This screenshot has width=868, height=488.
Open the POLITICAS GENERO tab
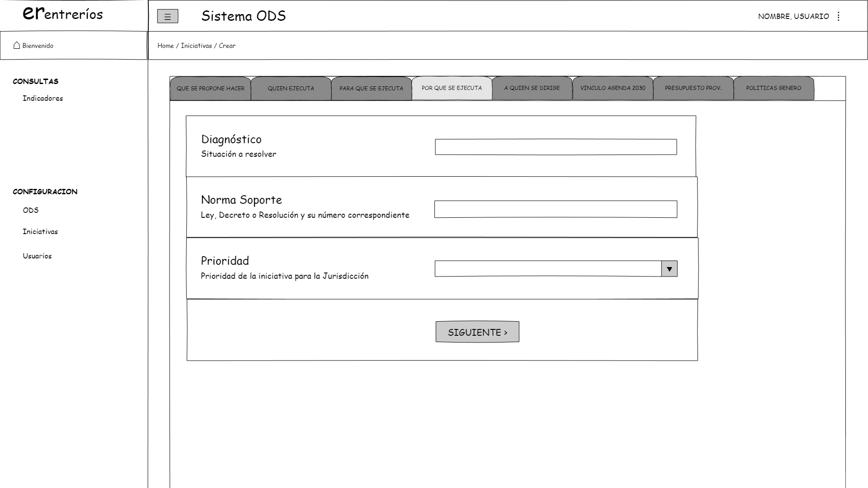774,88
